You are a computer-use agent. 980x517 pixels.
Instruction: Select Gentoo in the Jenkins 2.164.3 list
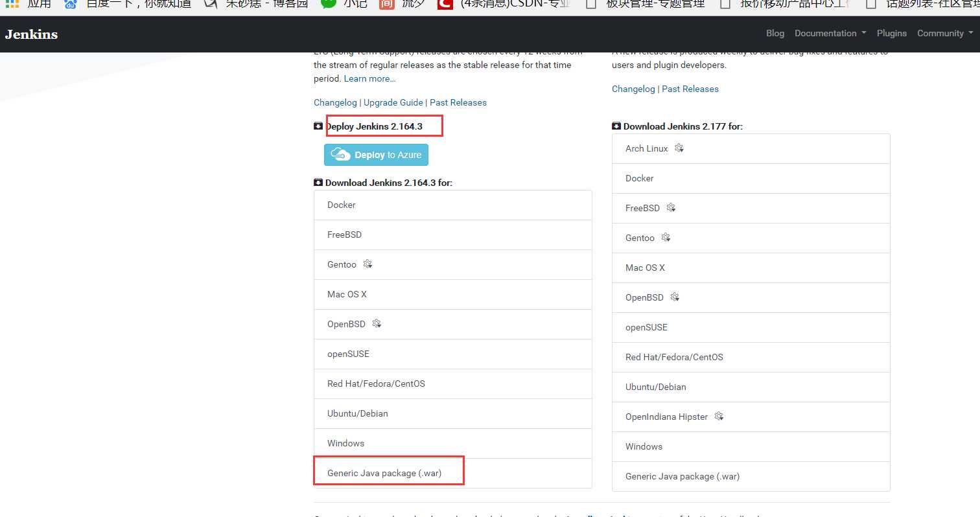(453, 264)
